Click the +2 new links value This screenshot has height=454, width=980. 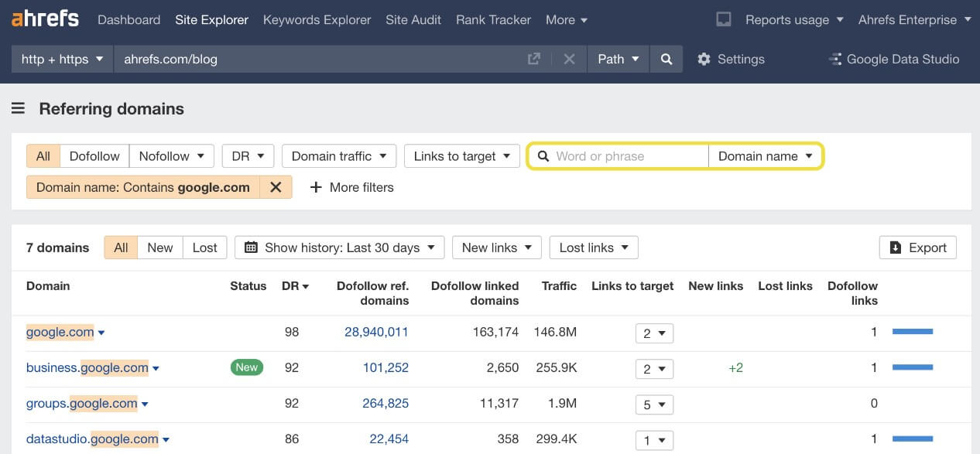pyautogui.click(x=735, y=367)
